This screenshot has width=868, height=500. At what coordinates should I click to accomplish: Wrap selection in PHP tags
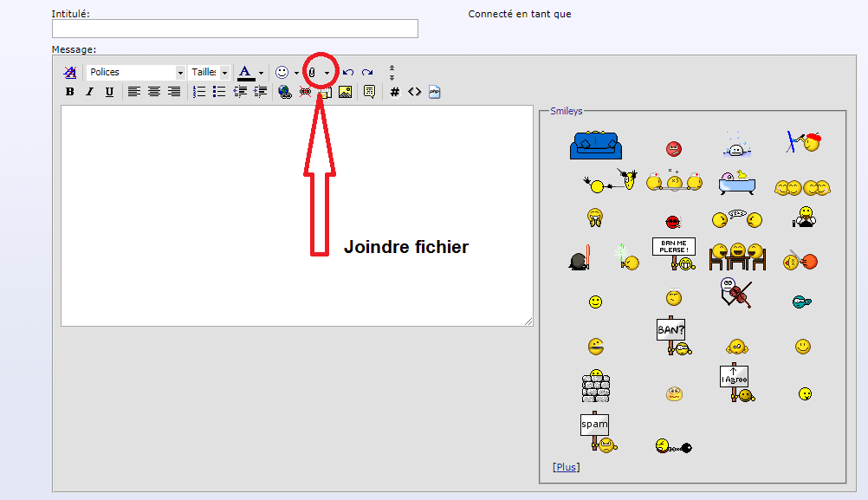[x=435, y=92]
